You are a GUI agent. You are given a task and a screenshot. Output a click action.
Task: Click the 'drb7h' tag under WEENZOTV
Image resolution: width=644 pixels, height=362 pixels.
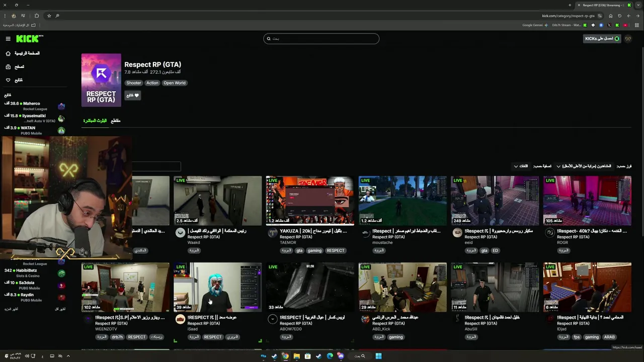(x=117, y=337)
